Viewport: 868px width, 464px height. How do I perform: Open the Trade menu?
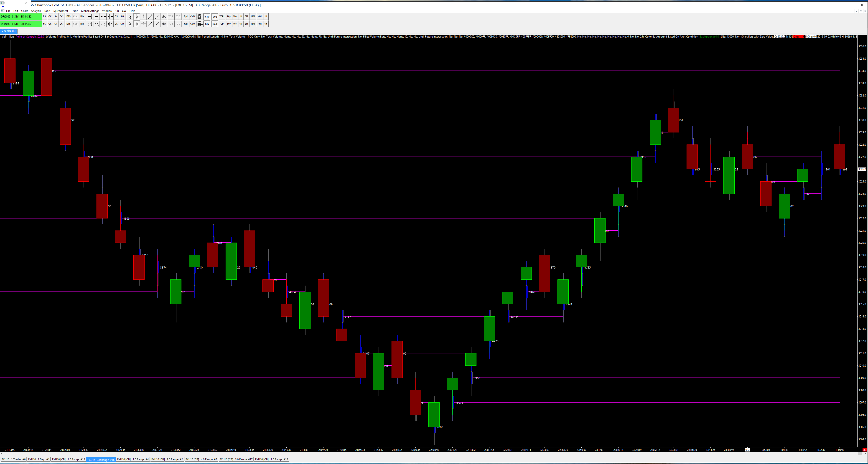(74, 11)
